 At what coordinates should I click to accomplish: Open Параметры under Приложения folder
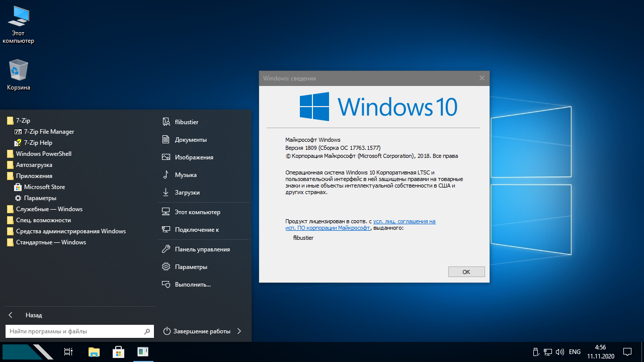(35, 198)
